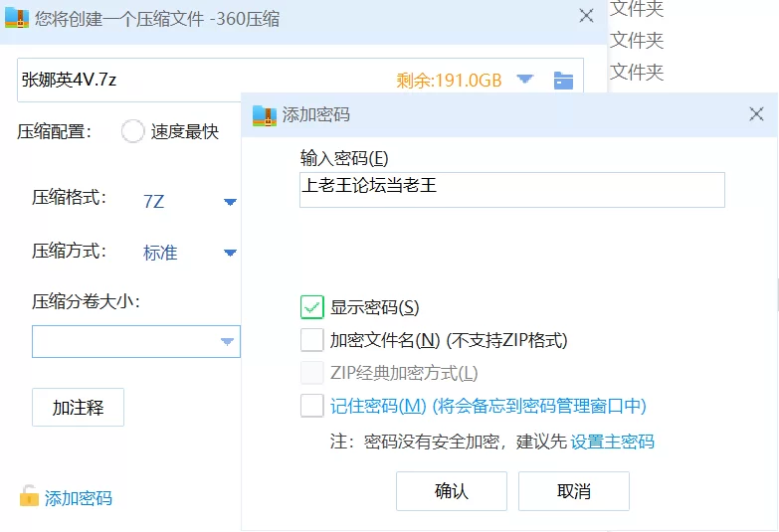The height and width of the screenshot is (532, 779).
Task: Click the archive icon in 添加密码 dialog title
Action: (265, 115)
